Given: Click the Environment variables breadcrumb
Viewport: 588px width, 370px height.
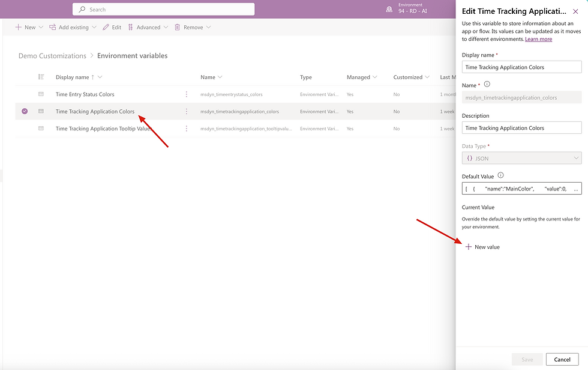Looking at the screenshot, I should coord(133,55).
